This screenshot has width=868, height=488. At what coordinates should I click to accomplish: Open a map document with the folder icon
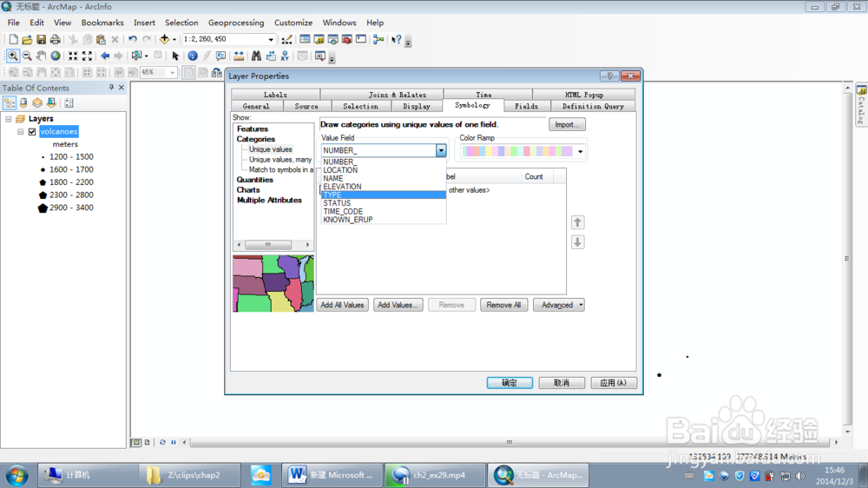click(27, 39)
